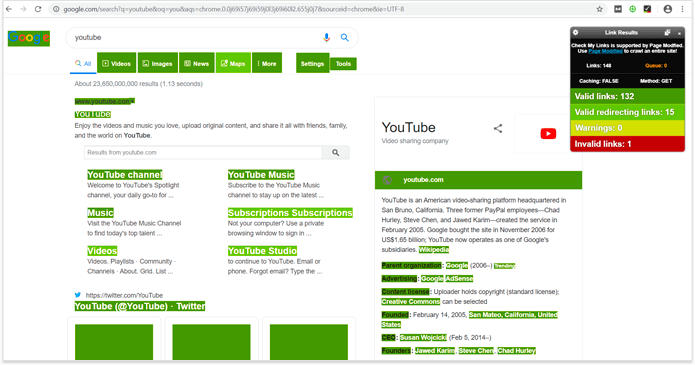Open the Susan Wojcicki CEO link
The image size is (695, 365).
(x=423, y=338)
